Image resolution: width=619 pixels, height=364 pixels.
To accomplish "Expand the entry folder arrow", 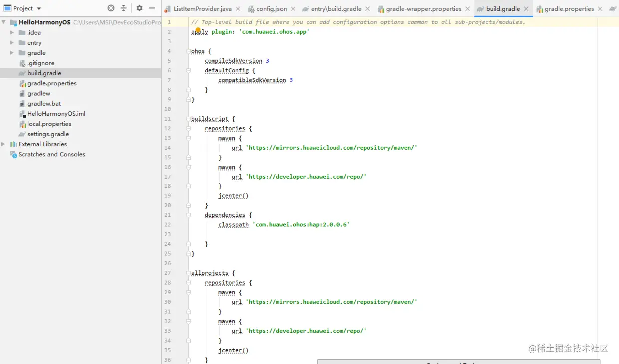I will click(12, 43).
